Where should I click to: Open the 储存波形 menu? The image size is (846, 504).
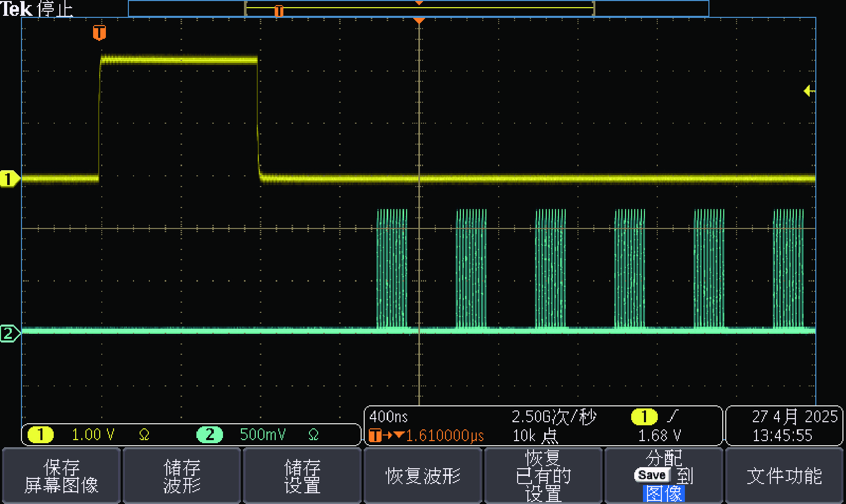coord(182,476)
